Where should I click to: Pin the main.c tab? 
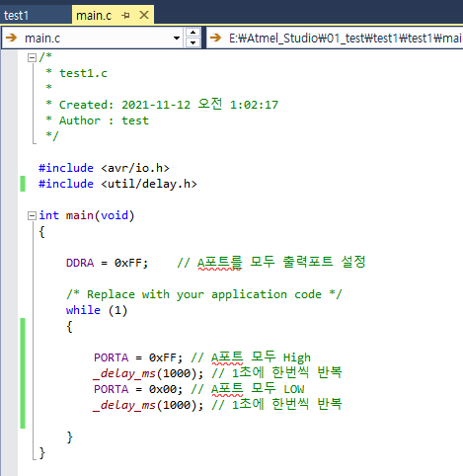tap(125, 15)
